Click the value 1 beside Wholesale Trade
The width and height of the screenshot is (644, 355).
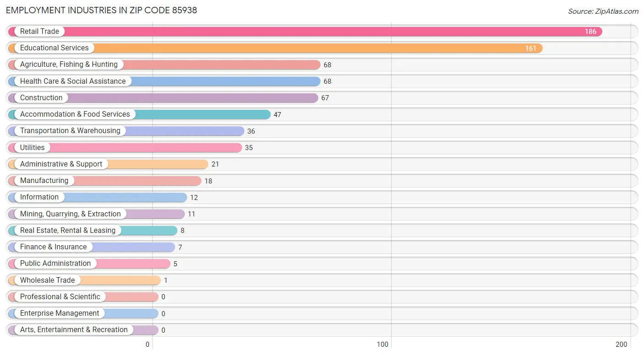(x=166, y=280)
